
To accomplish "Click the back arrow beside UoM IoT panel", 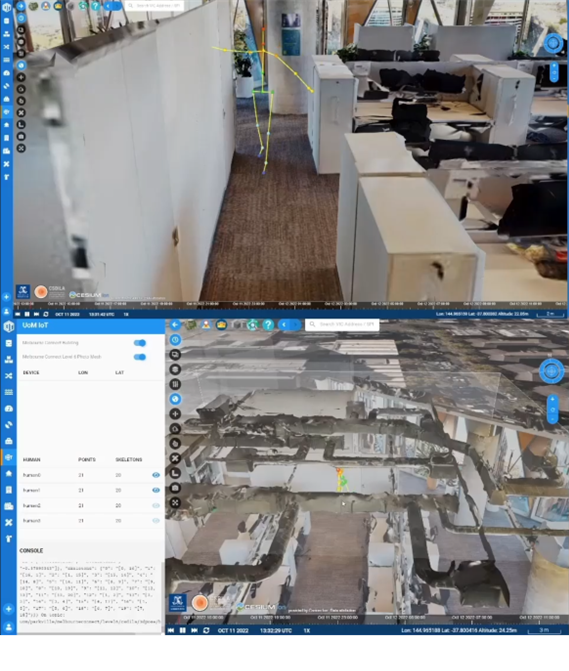I will point(175,325).
